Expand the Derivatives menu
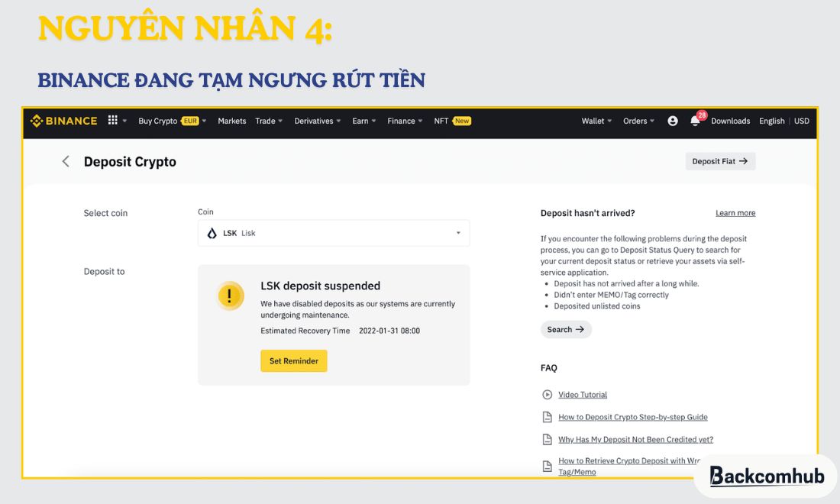This screenshot has width=840, height=504. pos(317,121)
